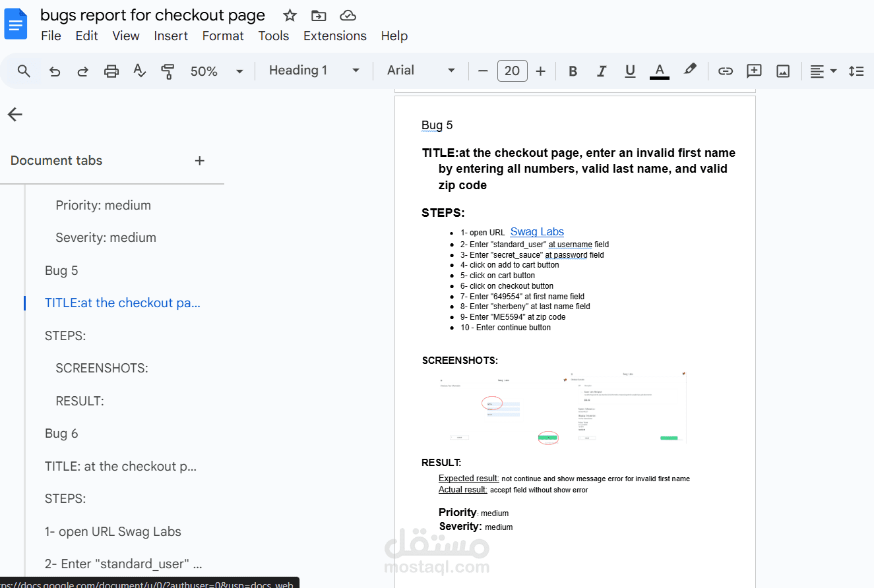This screenshot has height=588, width=874.
Task: Move document to a folder icon
Action: point(319,15)
